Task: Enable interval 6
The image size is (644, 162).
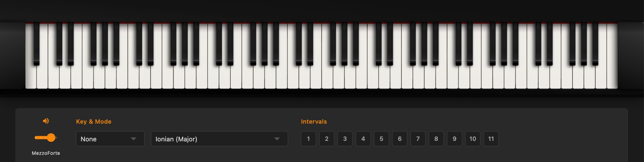Action: click(400, 139)
